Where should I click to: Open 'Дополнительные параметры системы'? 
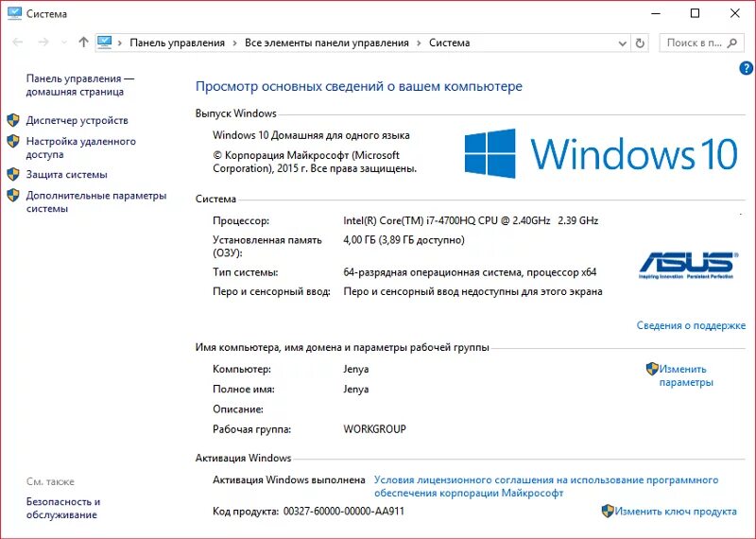coord(96,201)
